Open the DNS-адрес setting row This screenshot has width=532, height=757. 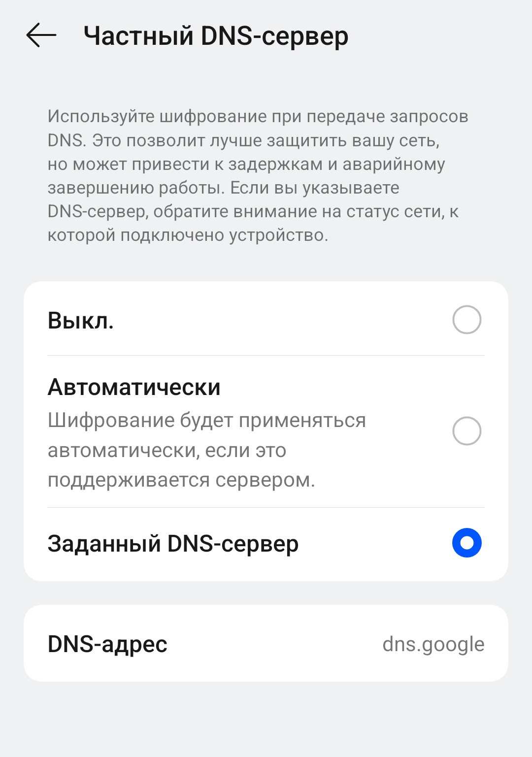tap(266, 643)
